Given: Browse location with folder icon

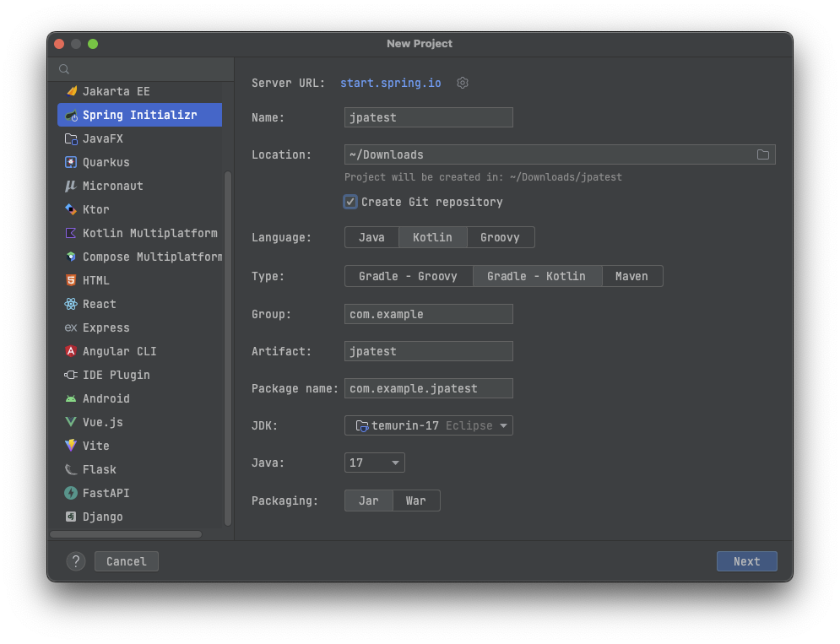Looking at the screenshot, I should pyautogui.click(x=763, y=154).
